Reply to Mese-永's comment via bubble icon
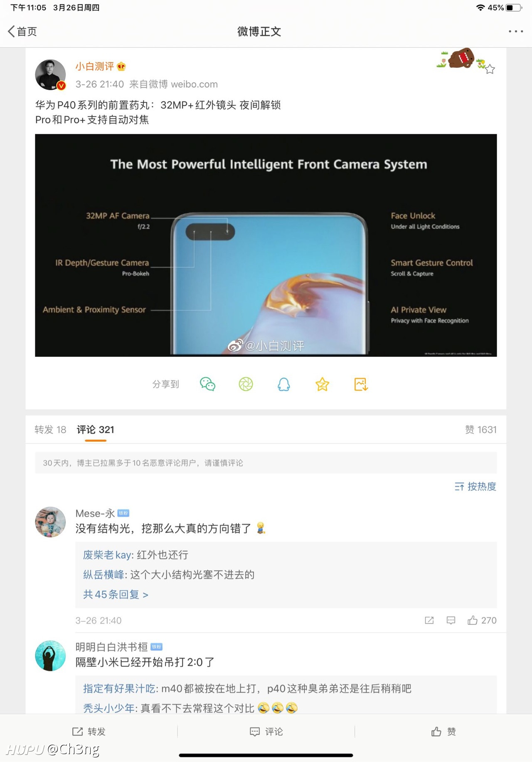The height and width of the screenshot is (762, 532). pos(451,620)
